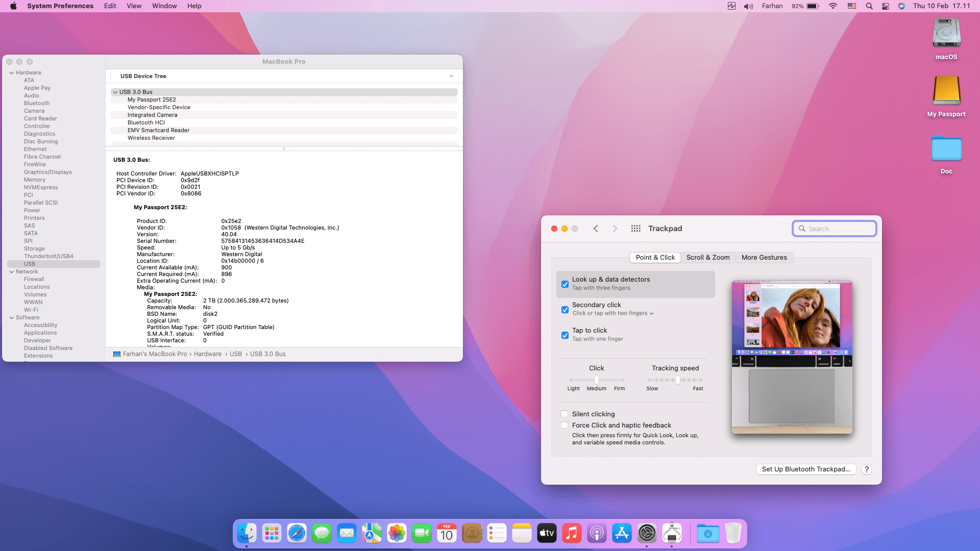Switch to More Gestures tab
Screen dimensions: 980x551
coord(764,257)
